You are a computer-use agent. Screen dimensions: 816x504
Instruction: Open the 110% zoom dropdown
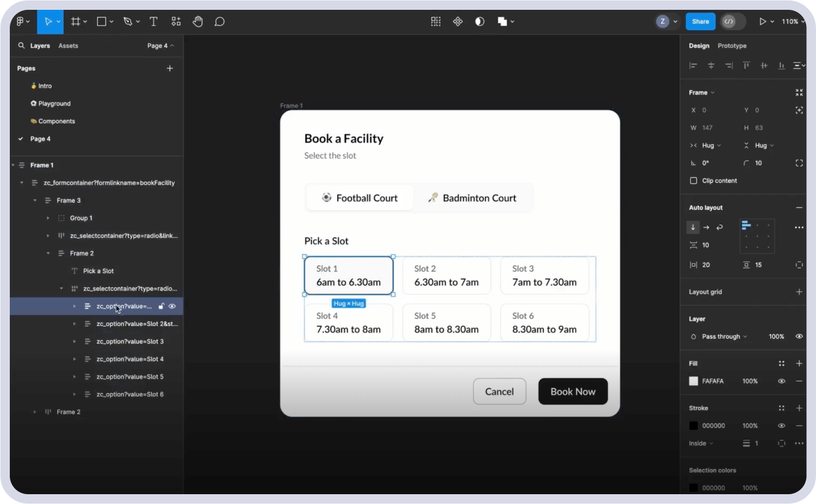point(793,21)
